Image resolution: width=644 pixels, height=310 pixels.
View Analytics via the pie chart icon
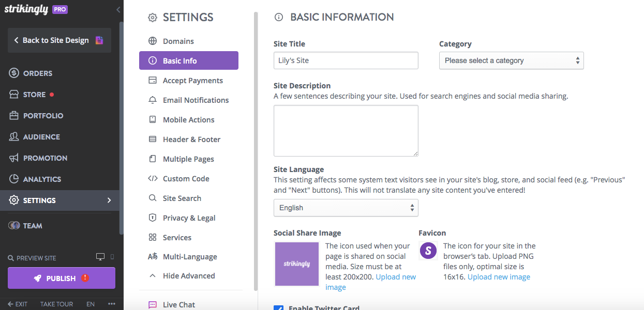(x=14, y=179)
